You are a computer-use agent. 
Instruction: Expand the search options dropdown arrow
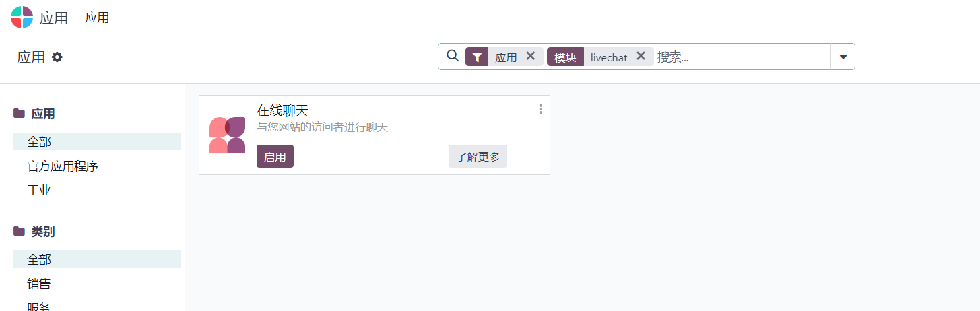point(843,57)
